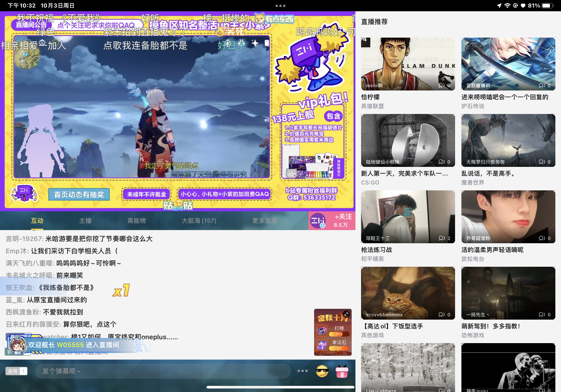Tap the 炉石传说 category label

tap(472, 106)
